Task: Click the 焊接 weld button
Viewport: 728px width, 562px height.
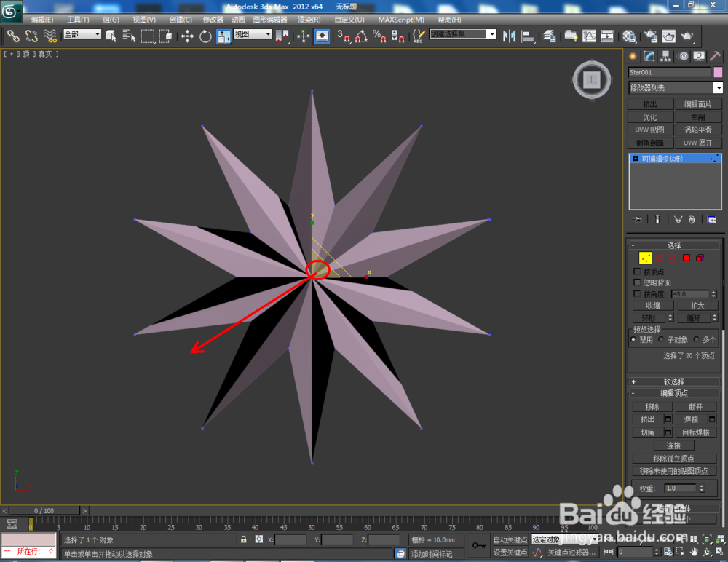Action: click(692, 419)
